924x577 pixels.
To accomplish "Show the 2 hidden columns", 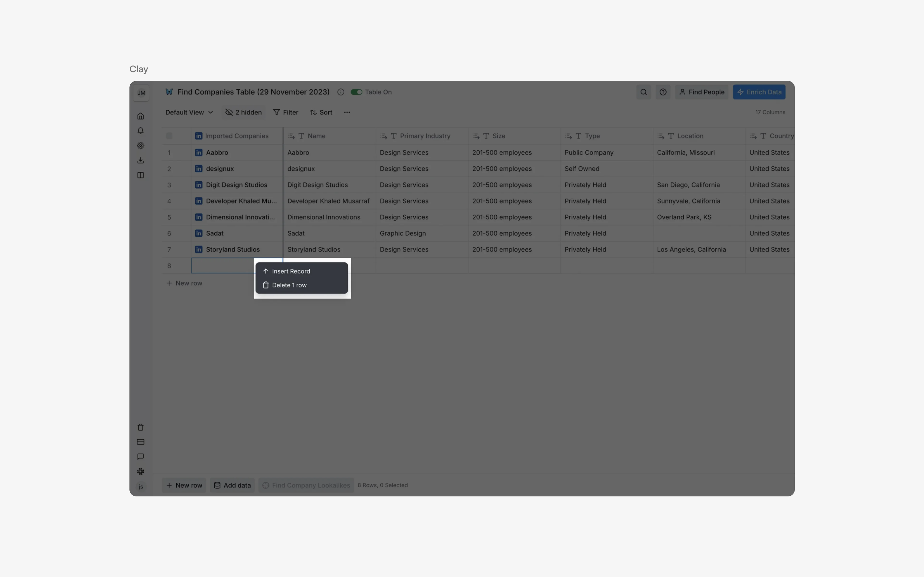I will coord(243,112).
